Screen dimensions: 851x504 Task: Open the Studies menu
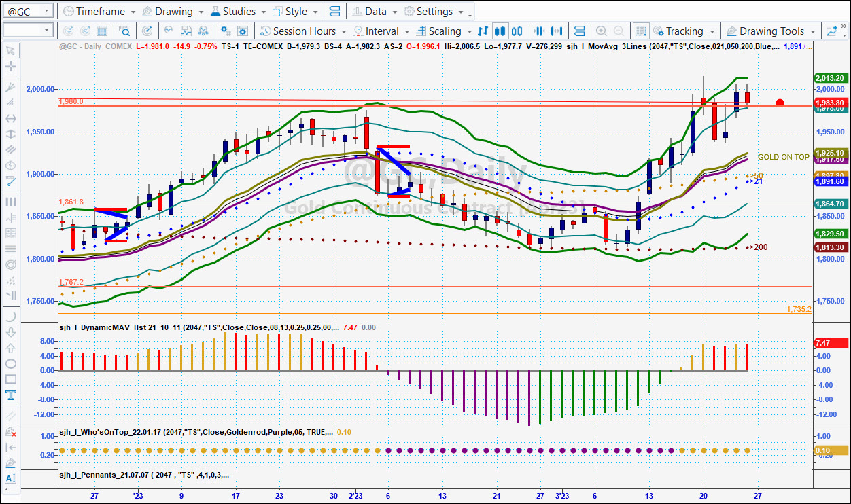click(x=239, y=12)
